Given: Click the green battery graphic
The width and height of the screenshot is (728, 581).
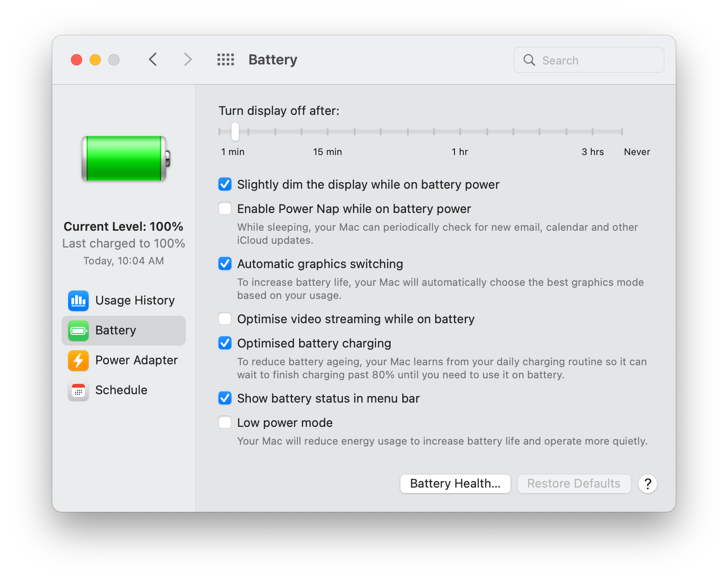Looking at the screenshot, I should 124,159.
